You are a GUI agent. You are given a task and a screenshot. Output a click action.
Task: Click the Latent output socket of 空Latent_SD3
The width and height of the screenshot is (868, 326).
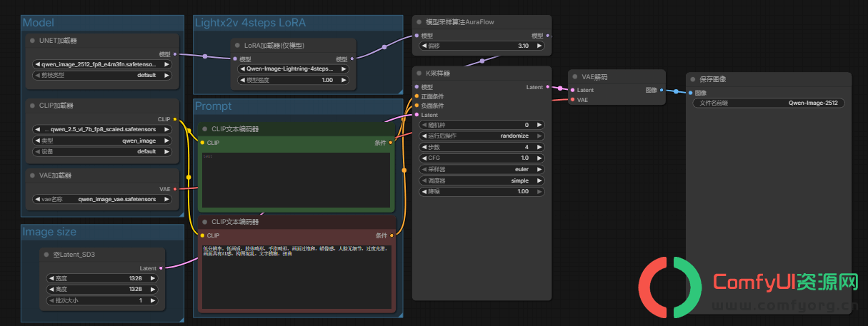pos(161,268)
